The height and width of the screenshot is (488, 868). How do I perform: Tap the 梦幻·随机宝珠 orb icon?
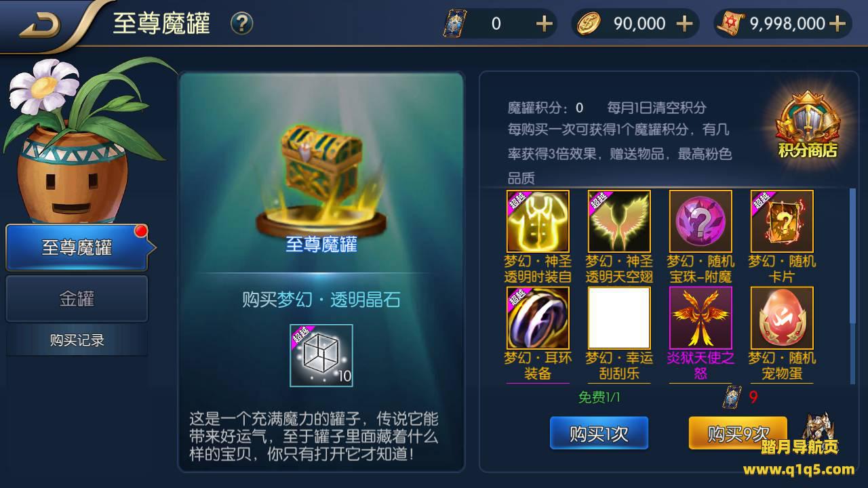[x=701, y=221]
